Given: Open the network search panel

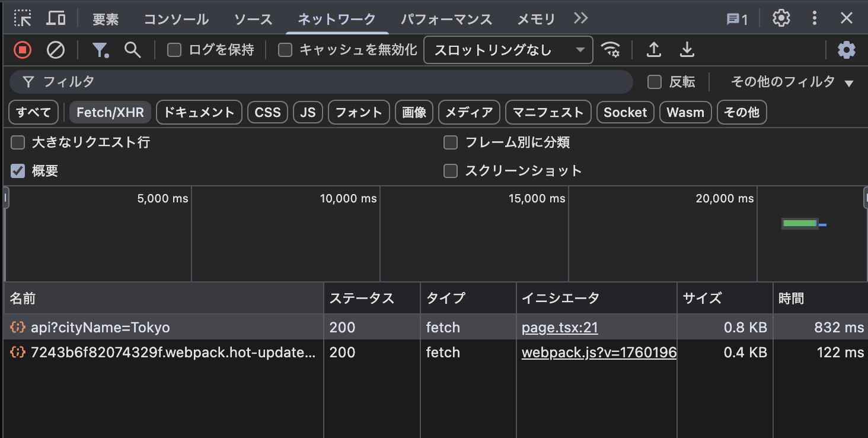Looking at the screenshot, I should tap(133, 50).
